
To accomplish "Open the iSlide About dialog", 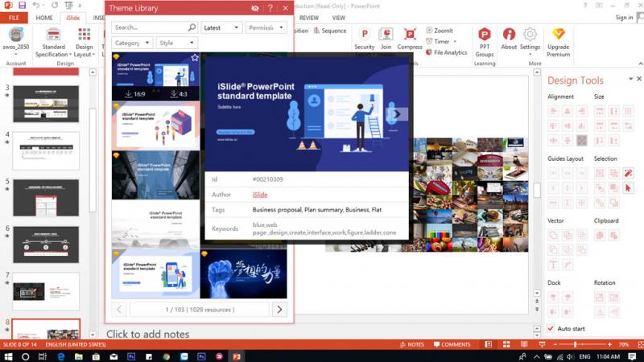I will pos(509,39).
